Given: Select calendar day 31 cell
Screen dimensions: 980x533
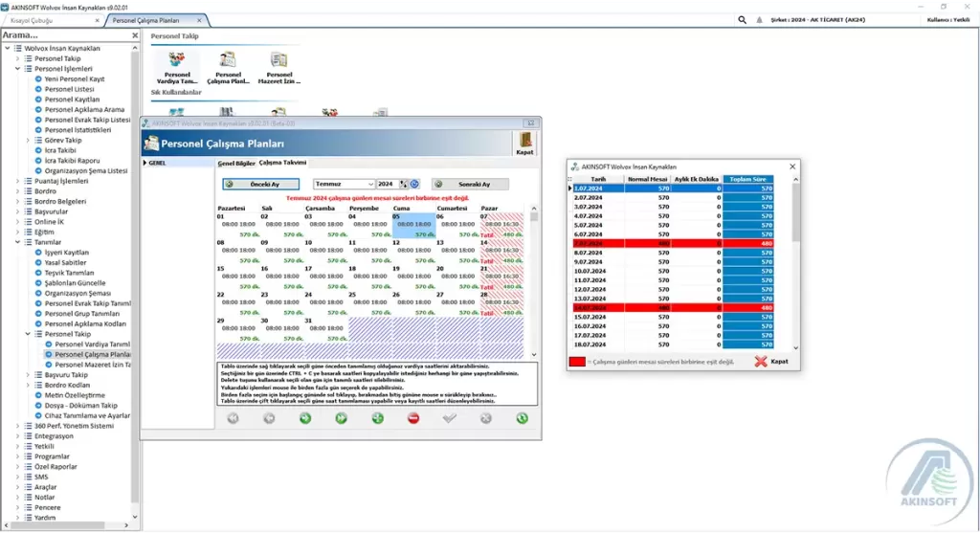Looking at the screenshot, I should (326, 329).
